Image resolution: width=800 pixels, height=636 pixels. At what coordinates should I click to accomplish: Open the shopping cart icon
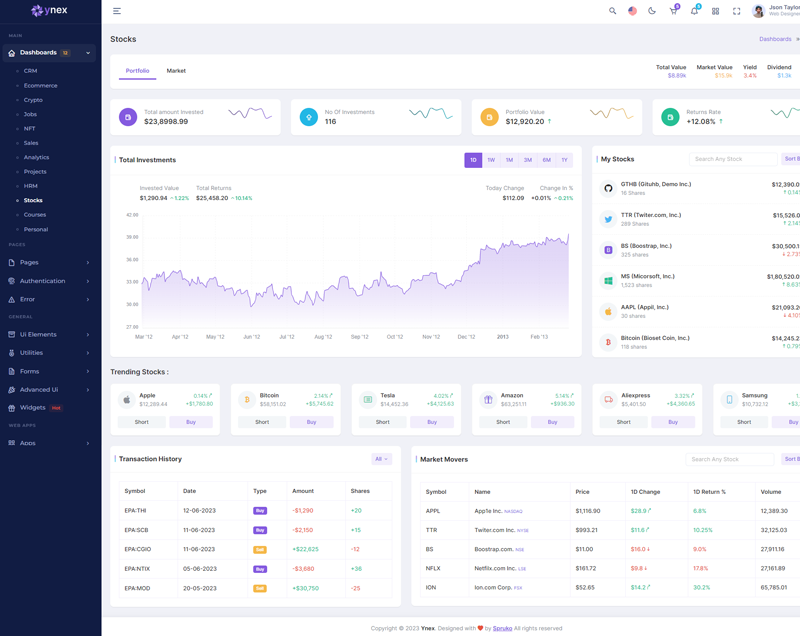(673, 11)
